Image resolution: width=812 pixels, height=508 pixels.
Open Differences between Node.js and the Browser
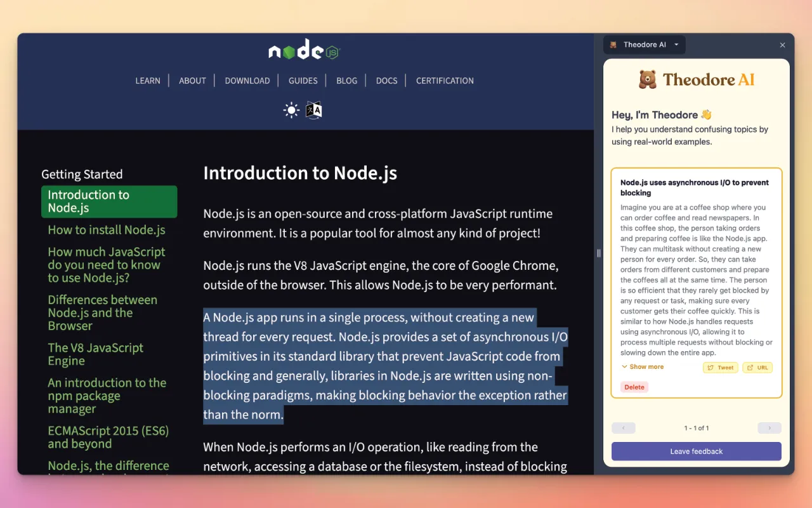(x=103, y=312)
